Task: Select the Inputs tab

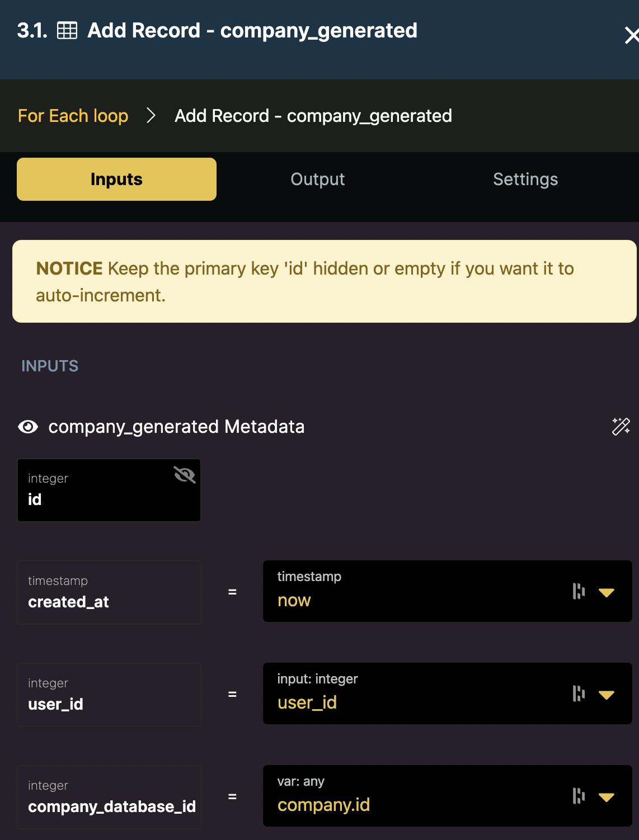Action: tap(116, 179)
